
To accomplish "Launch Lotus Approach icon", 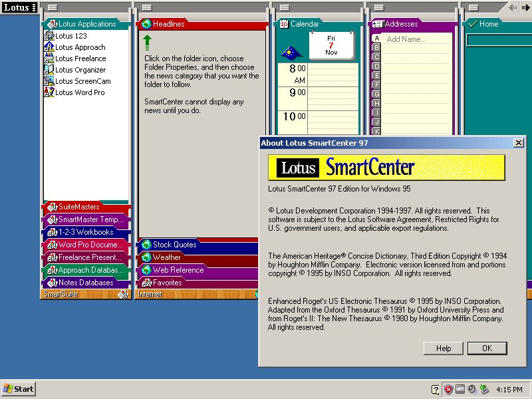I will point(49,47).
